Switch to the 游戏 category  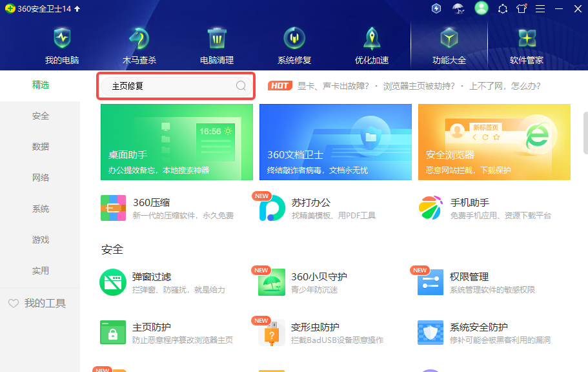tap(40, 240)
